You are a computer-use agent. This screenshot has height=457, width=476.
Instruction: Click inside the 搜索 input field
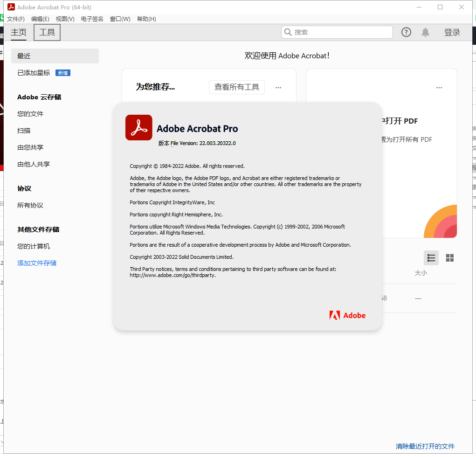pos(343,32)
